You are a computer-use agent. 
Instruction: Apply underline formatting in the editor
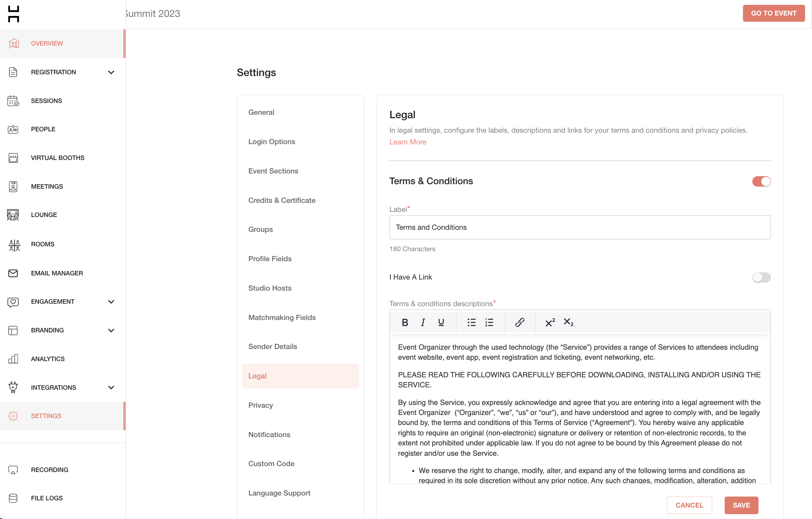pyautogui.click(x=441, y=322)
